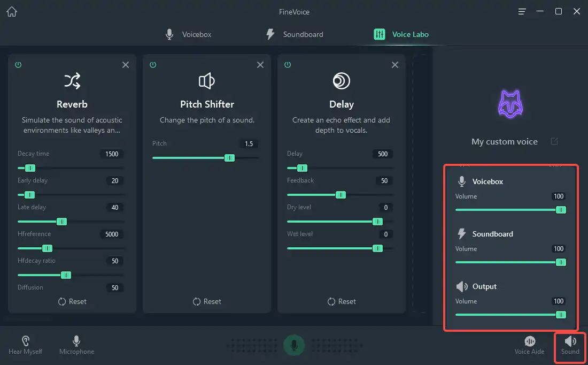Adjust the Feedback slider
This screenshot has width=588, height=365.
[340, 194]
